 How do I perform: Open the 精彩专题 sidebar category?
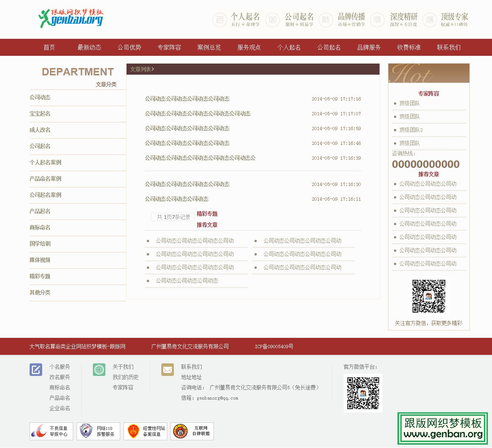pos(40,276)
